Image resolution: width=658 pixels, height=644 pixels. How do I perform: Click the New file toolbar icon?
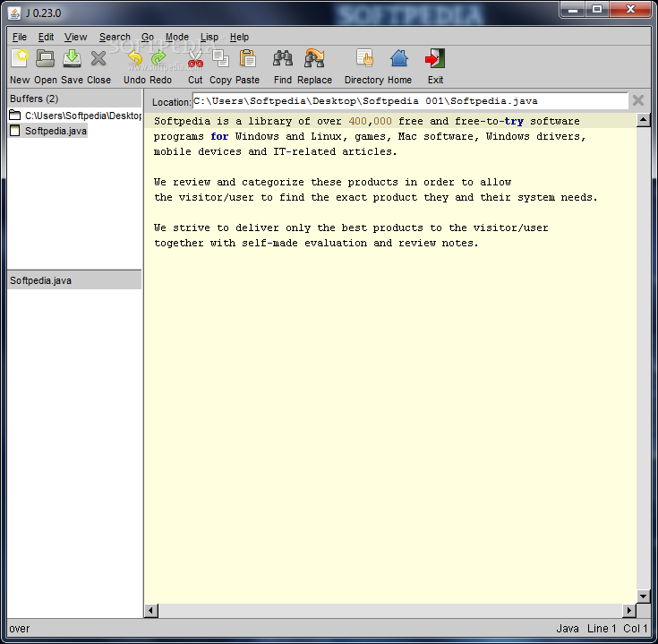click(20, 58)
